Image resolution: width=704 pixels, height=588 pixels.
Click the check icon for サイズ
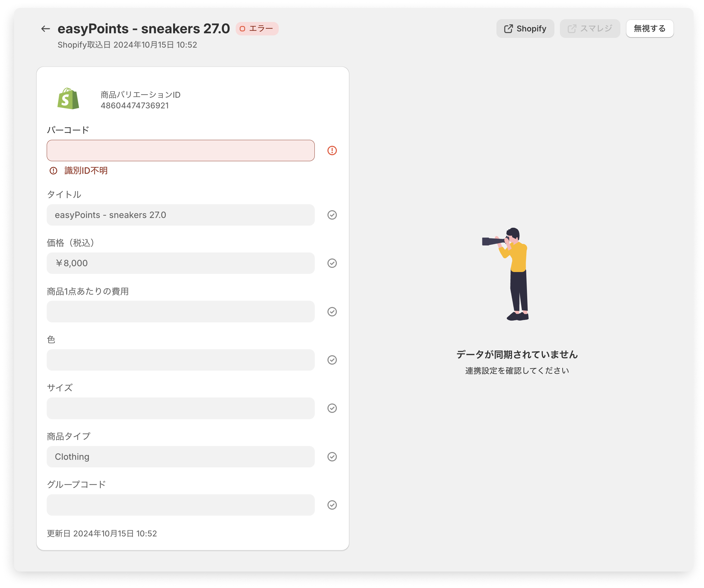click(x=332, y=408)
